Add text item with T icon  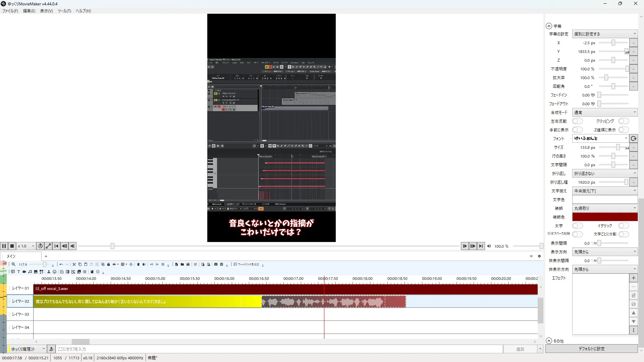18,272
